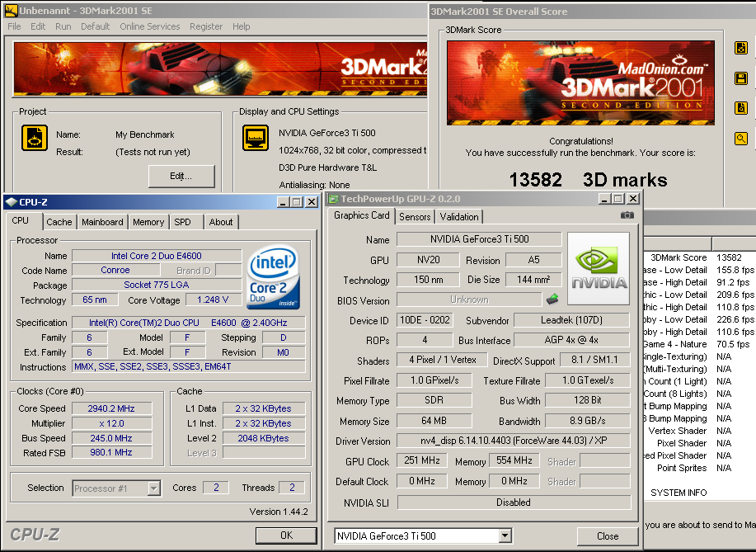The image size is (756, 552).
Task: Click the Memory clock value 554 MHz
Action: (514, 460)
